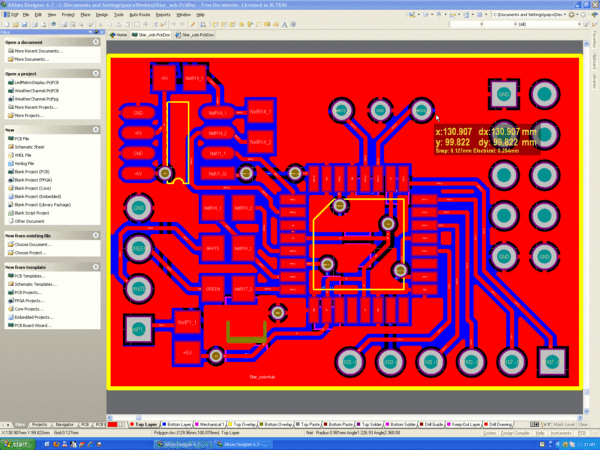
Task: Click the Place Fill icon
Action: [267, 24]
